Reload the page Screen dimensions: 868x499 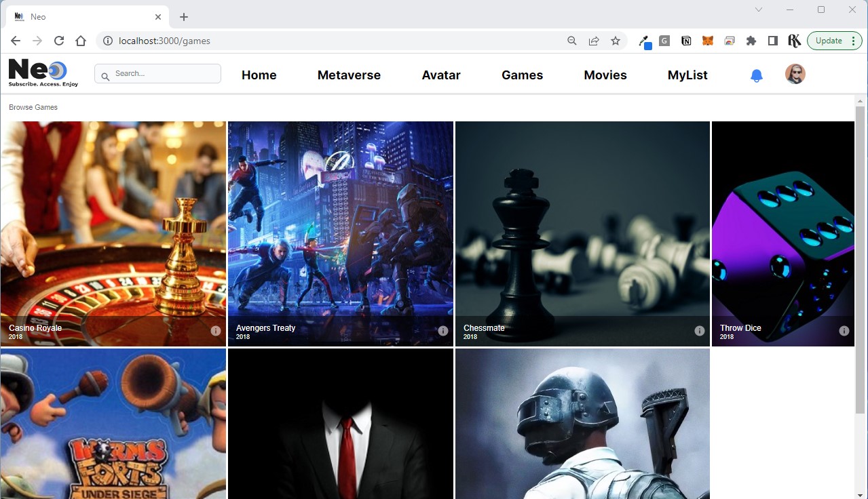point(59,41)
